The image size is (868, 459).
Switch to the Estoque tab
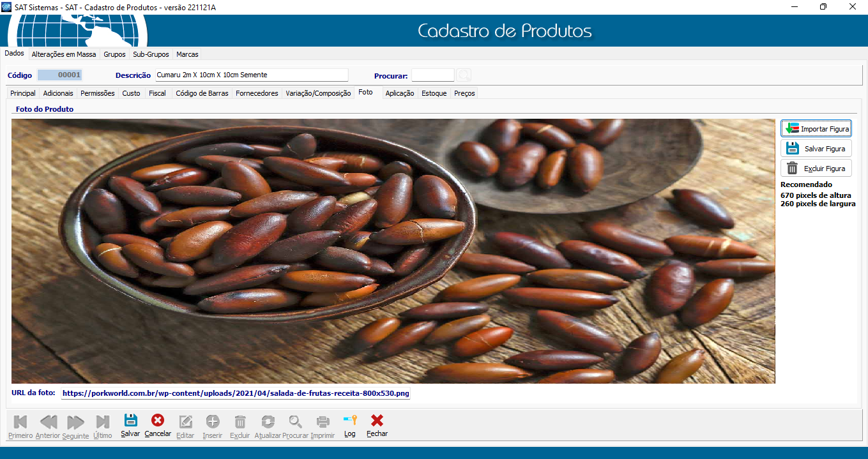(434, 93)
